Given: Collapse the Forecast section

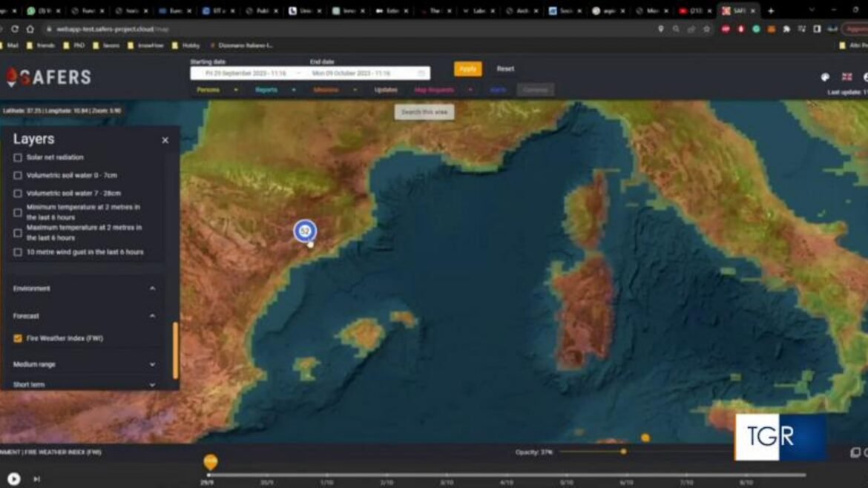Looking at the screenshot, I should click(x=152, y=316).
